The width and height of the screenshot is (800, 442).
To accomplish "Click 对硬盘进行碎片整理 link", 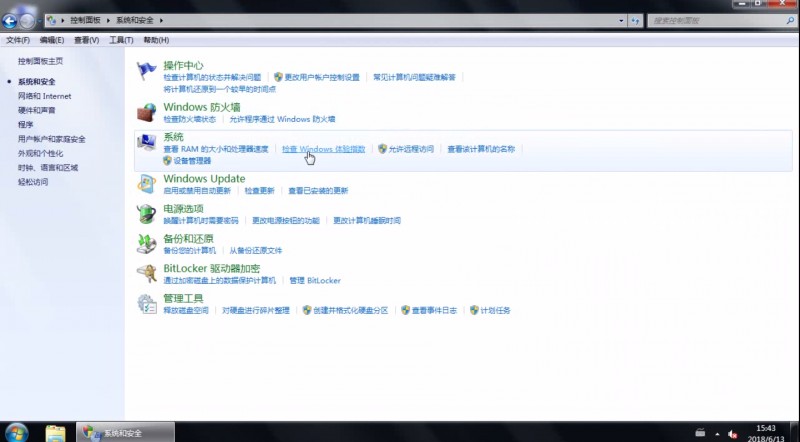I will click(x=256, y=310).
